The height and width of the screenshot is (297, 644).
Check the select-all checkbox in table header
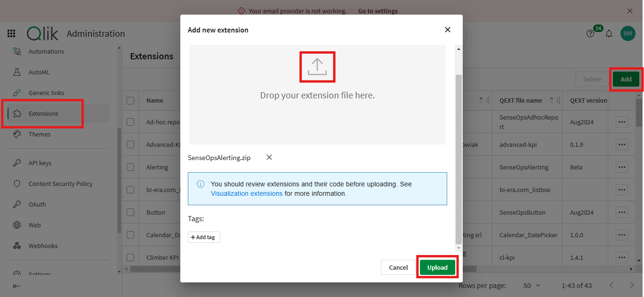pos(130,100)
